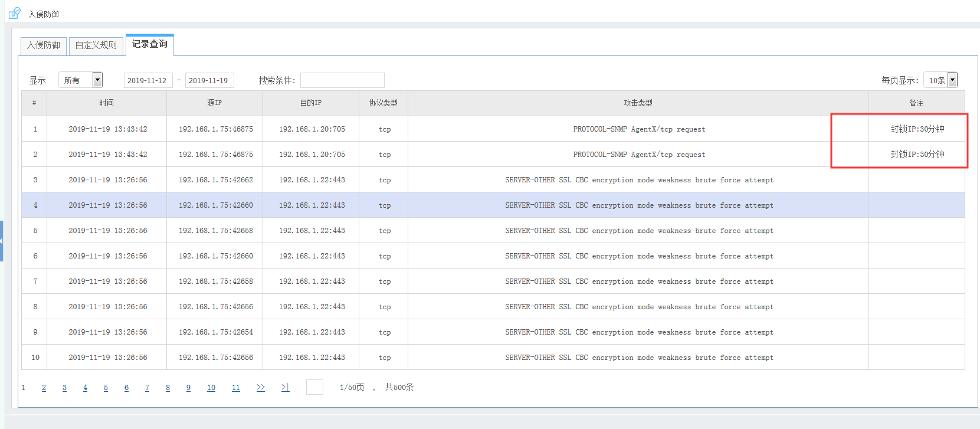
Task: Go to page 2 link
Action: click(x=44, y=388)
